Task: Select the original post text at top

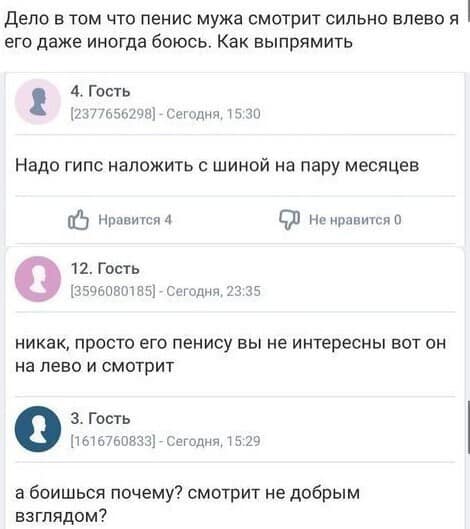Action: (232, 30)
